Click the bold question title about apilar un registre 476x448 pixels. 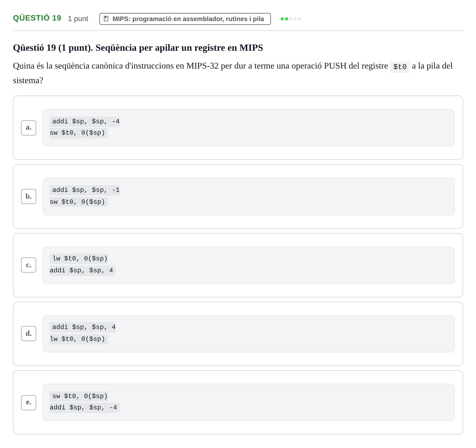click(x=138, y=48)
